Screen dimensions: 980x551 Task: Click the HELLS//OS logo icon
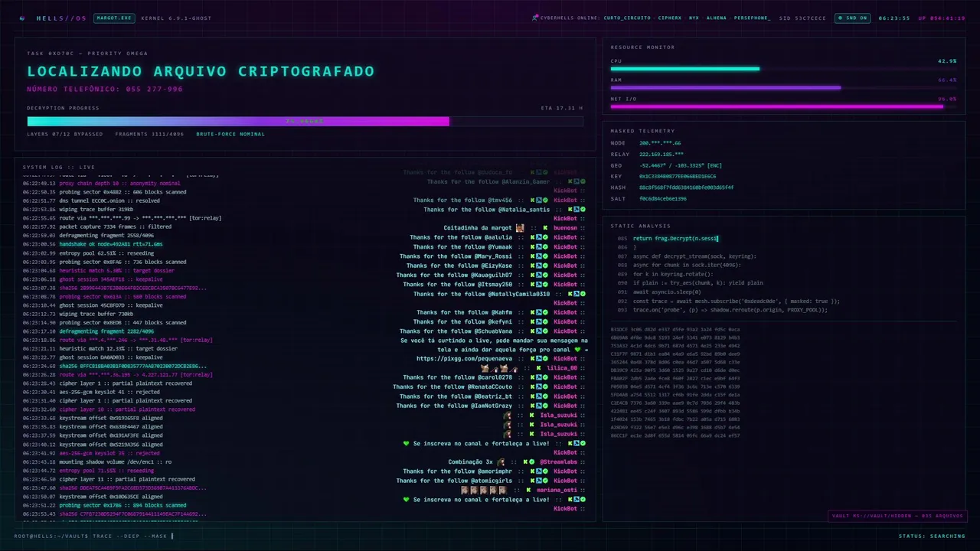pos(22,18)
